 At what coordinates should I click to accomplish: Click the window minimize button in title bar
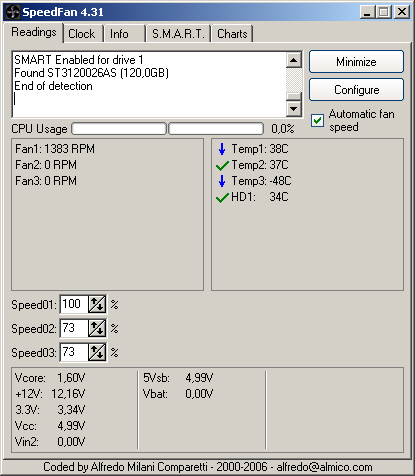tap(367, 12)
